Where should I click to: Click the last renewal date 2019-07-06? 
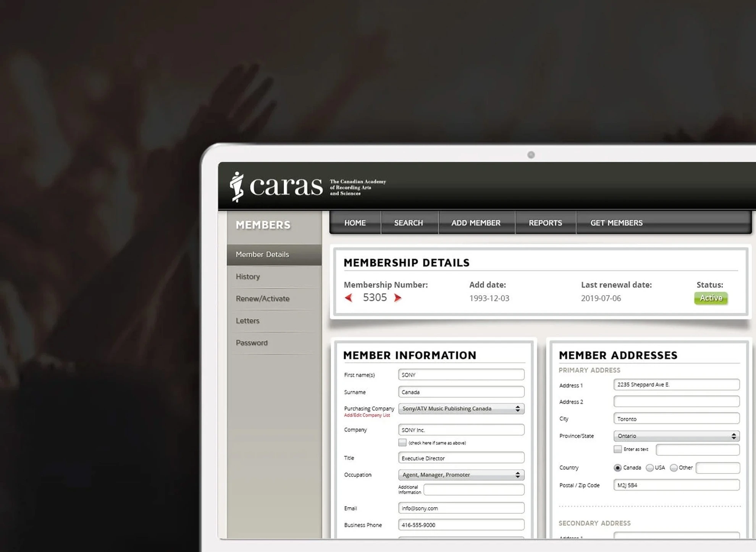click(601, 298)
